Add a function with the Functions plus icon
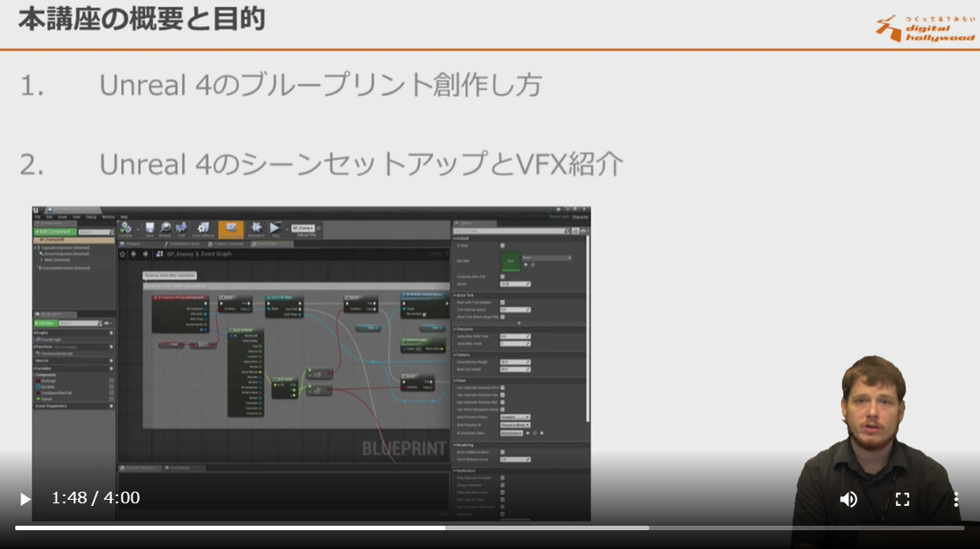The height and width of the screenshot is (549, 980). (x=111, y=347)
